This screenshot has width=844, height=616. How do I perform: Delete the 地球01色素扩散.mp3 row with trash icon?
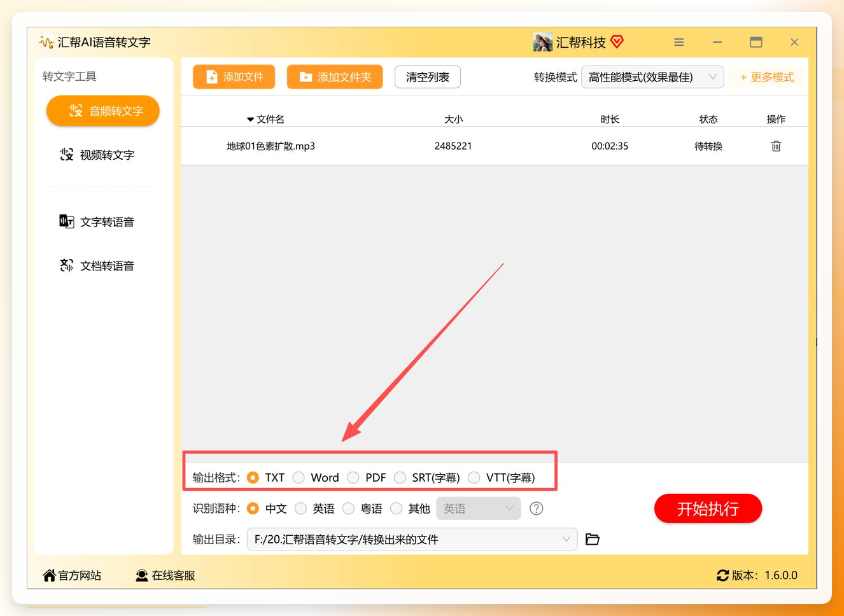[x=776, y=146]
